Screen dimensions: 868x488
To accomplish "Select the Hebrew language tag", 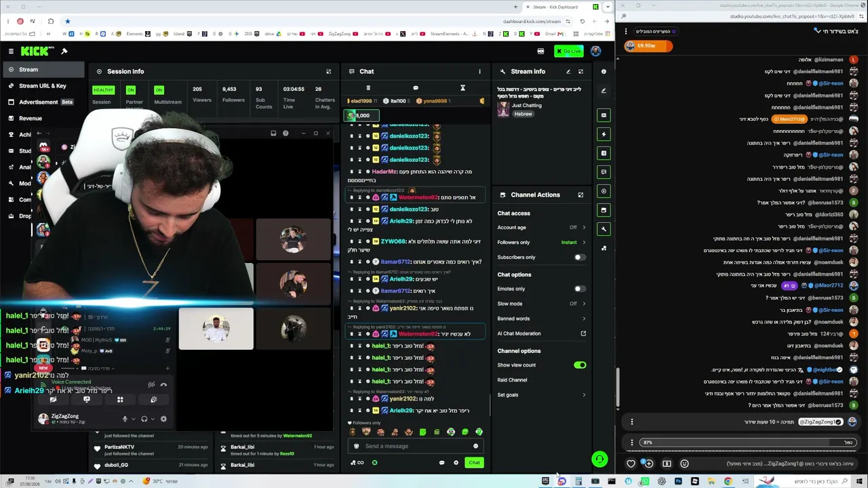I will (x=523, y=114).
